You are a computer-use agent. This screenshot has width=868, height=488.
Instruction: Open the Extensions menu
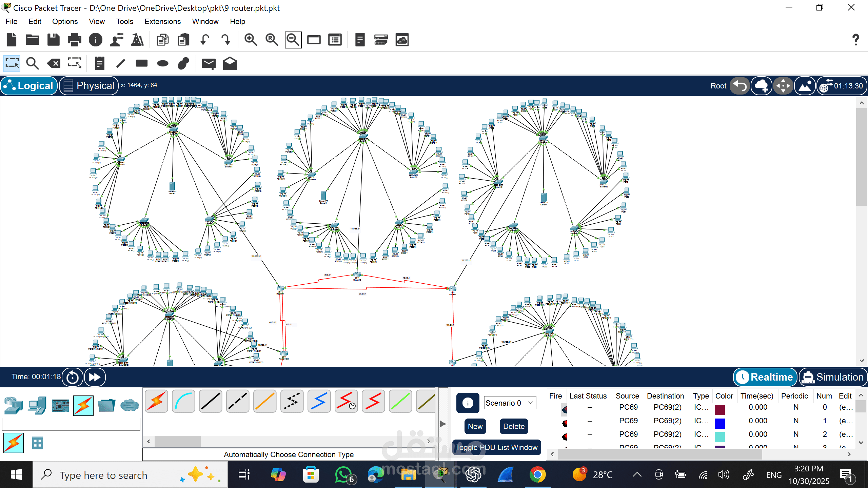162,21
